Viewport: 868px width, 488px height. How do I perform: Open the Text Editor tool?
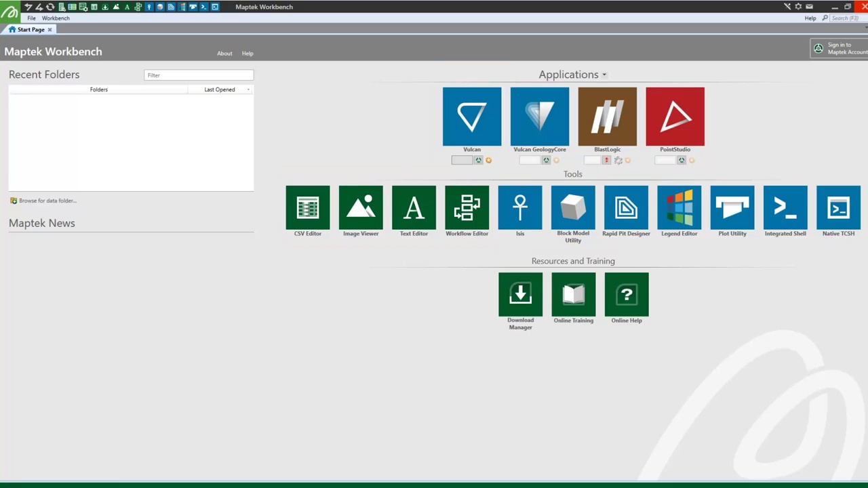(x=414, y=207)
